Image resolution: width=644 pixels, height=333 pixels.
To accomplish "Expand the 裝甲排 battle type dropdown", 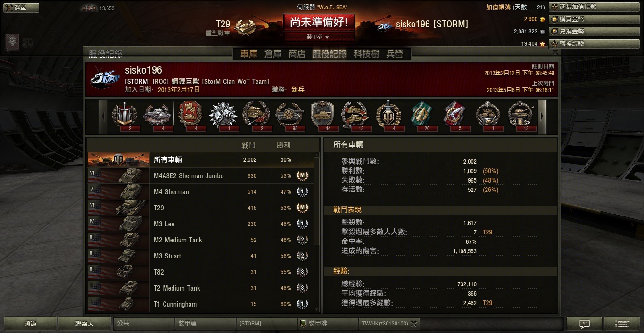I will coord(319,37).
